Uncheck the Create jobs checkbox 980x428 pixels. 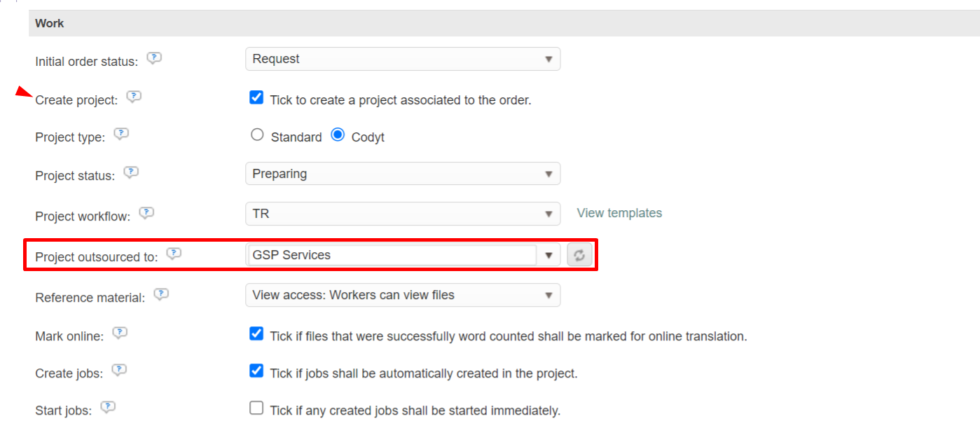click(x=256, y=371)
